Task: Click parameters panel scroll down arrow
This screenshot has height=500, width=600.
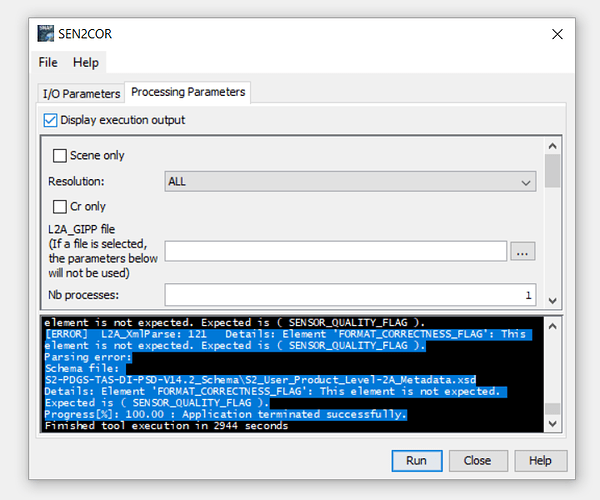Action: click(x=552, y=301)
